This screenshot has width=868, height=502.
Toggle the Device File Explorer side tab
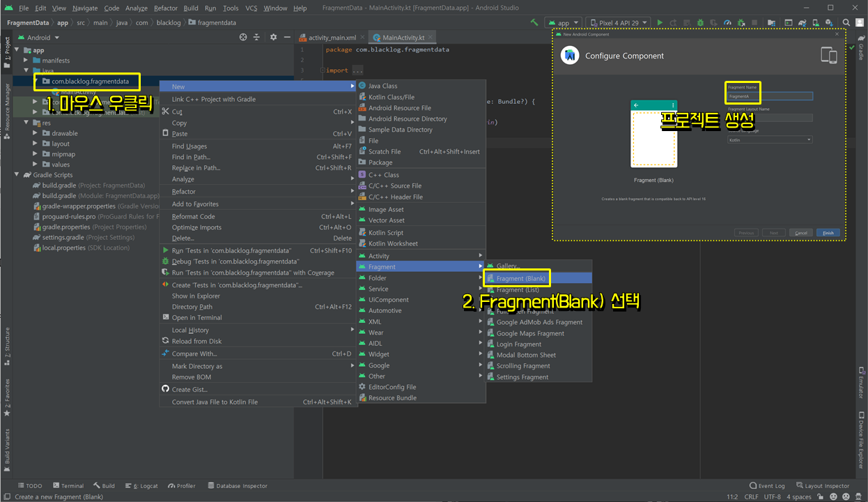click(861, 440)
